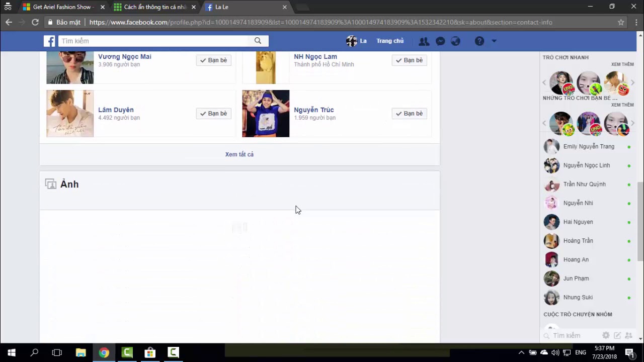
Task: Open Nguyễn Trúc profile link
Action: click(x=314, y=110)
